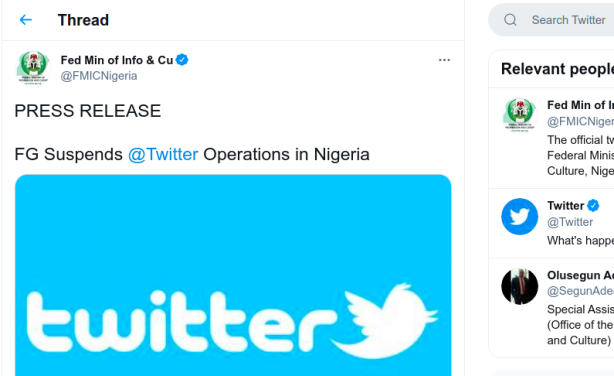Click the @SegunAde handle in sidebar
614x376 pixels.
[580, 291]
